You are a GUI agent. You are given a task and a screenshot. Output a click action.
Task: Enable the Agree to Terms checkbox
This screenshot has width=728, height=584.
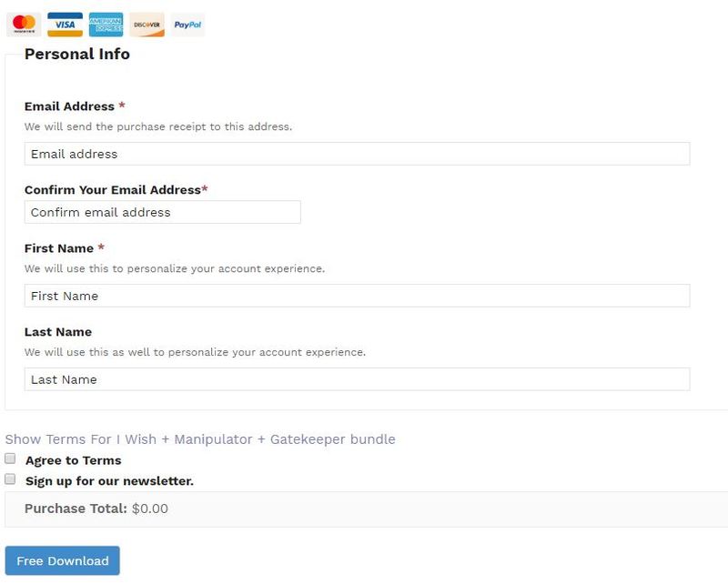(x=11, y=459)
